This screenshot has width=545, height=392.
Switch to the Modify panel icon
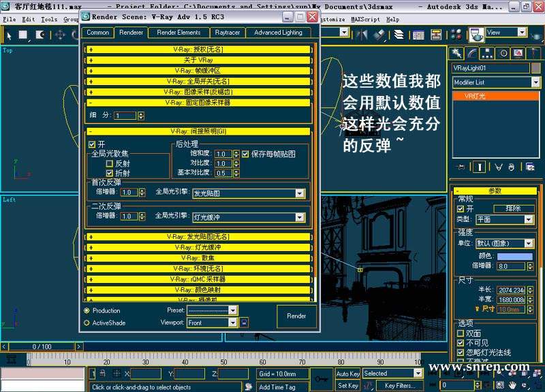(x=472, y=53)
